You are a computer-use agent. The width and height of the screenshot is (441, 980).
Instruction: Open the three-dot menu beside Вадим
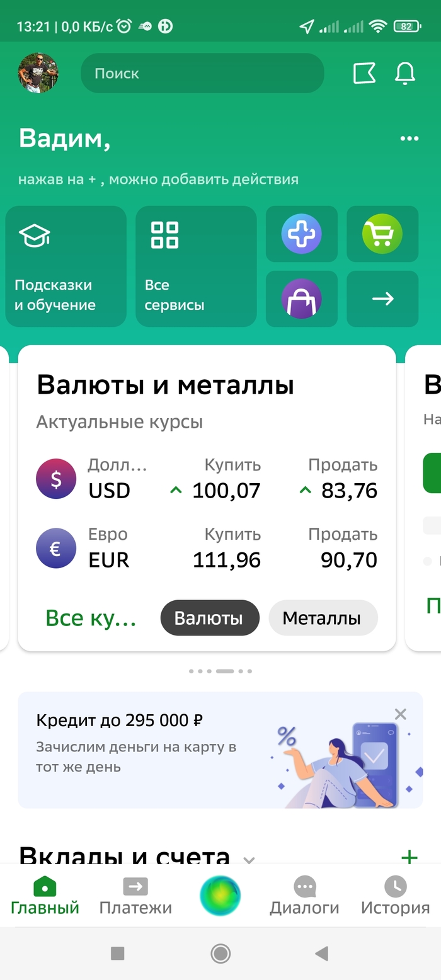pyautogui.click(x=409, y=139)
